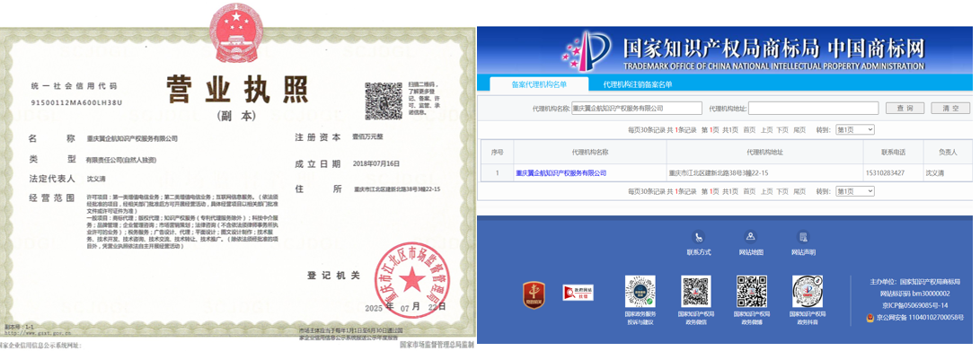
Task: Click the 代理机构地址 input field
Action: [813, 108]
